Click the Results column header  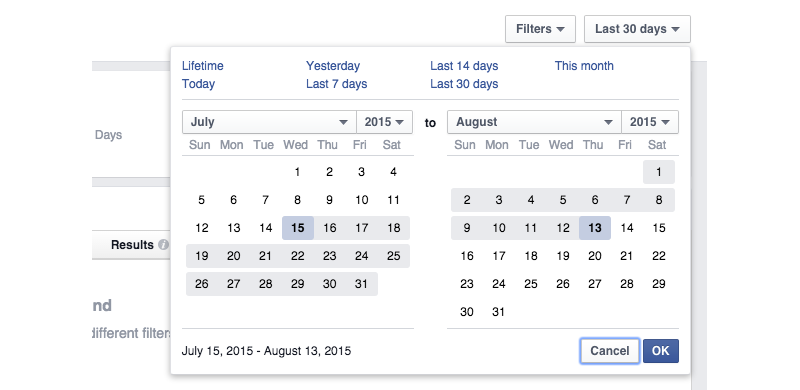(132, 245)
